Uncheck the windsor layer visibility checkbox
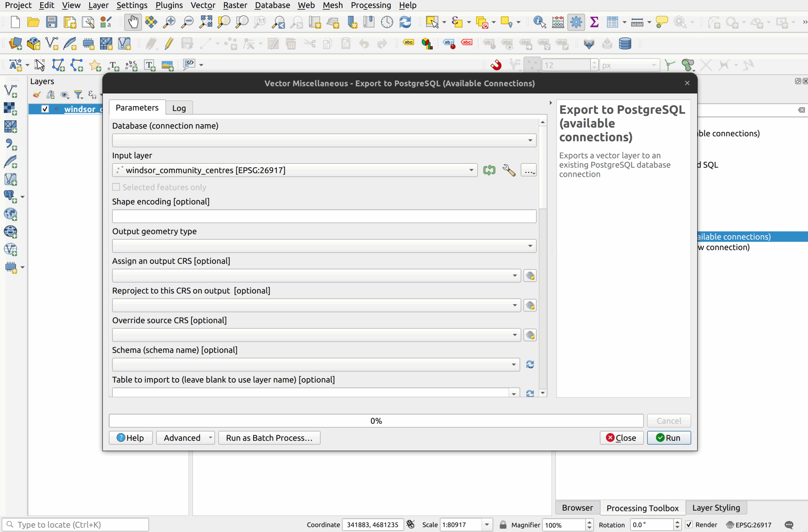Screen dimensions: 808x532 [45, 109]
